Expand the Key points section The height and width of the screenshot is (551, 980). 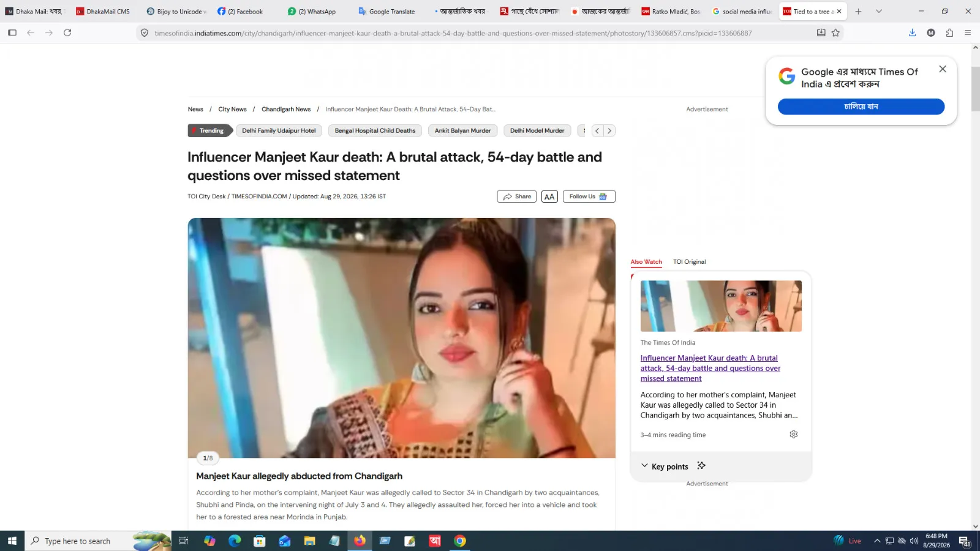point(665,466)
